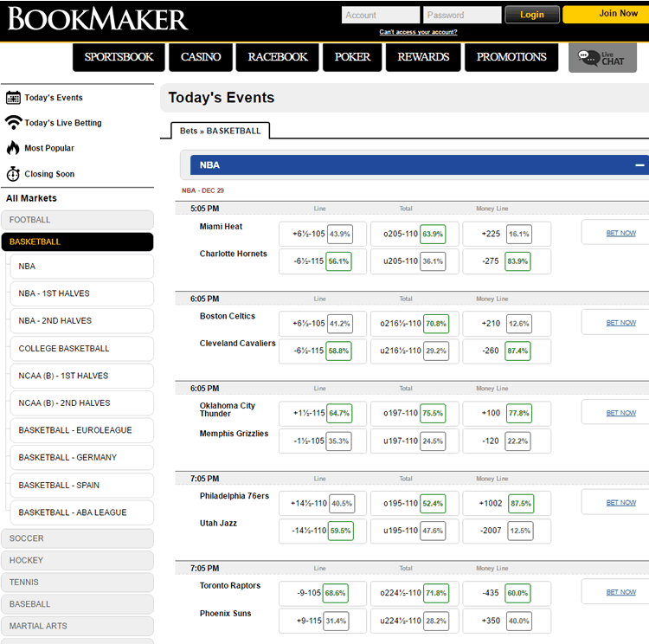Click BET NOW for Miami Heat game
The width and height of the screenshot is (649, 644).
620,233
